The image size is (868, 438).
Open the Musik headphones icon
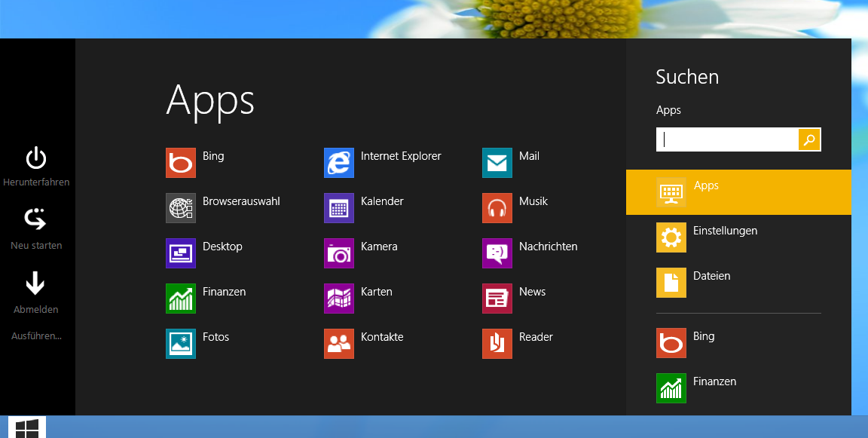[497, 208]
